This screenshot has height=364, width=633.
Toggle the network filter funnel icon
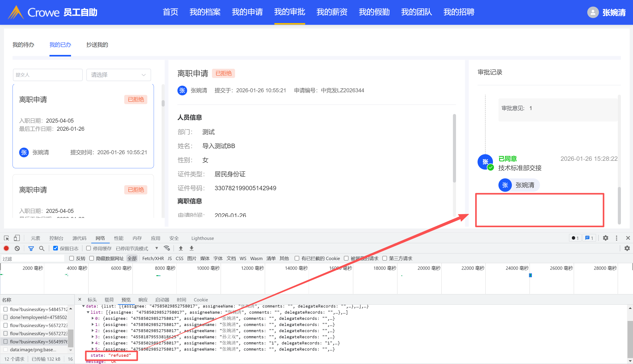click(31, 248)
